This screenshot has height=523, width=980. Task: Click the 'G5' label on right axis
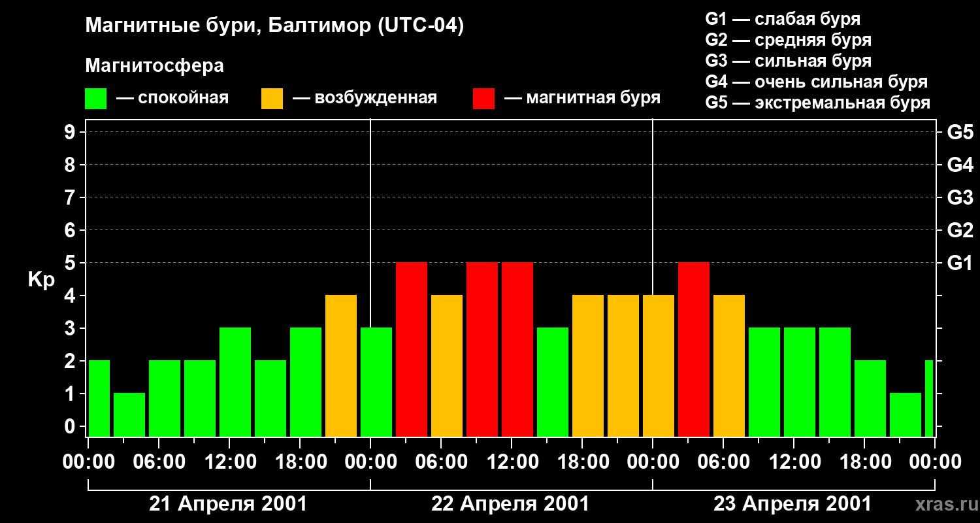point(960,132)
